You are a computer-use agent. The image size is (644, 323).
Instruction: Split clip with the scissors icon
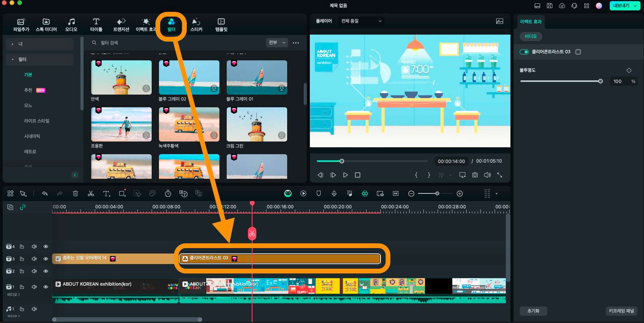click(91, 193)
